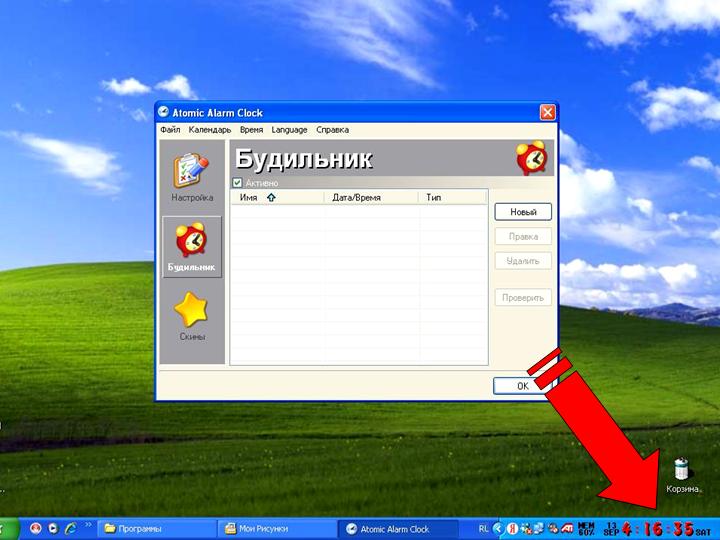Open the Настройка settings section

pos(191,177)
